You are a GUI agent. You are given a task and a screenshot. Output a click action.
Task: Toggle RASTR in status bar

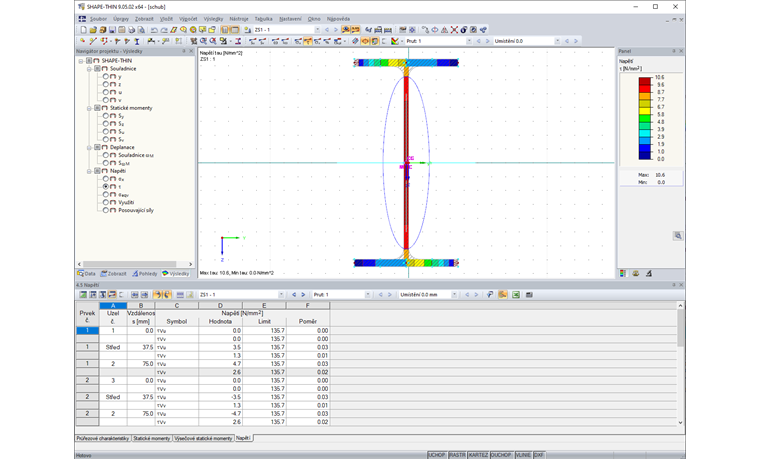pos(457,455)
